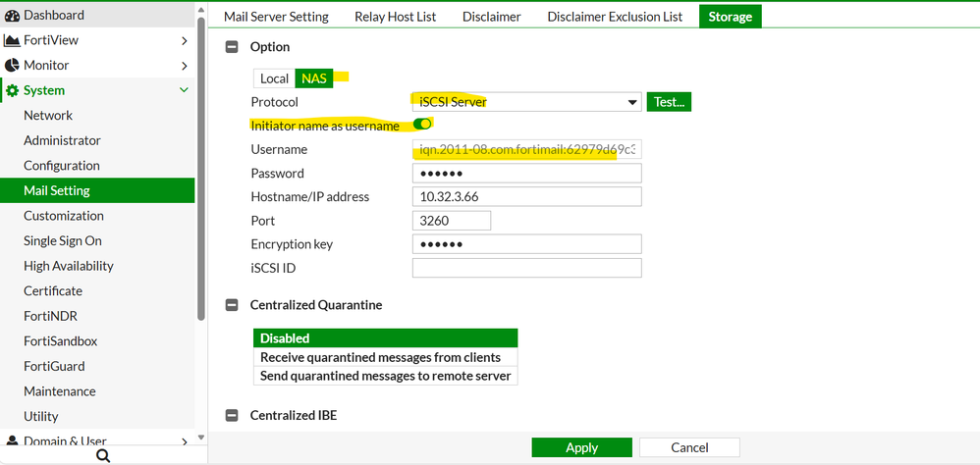Collapse the Option section minus icon
The image size is (980, 465).
[x=233, y=47]
